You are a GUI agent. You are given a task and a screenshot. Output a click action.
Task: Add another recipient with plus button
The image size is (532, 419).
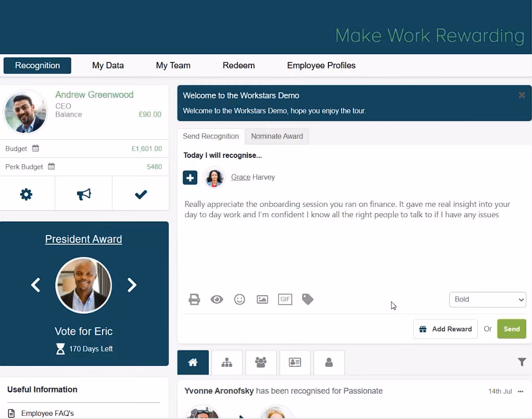pos(190,178)
